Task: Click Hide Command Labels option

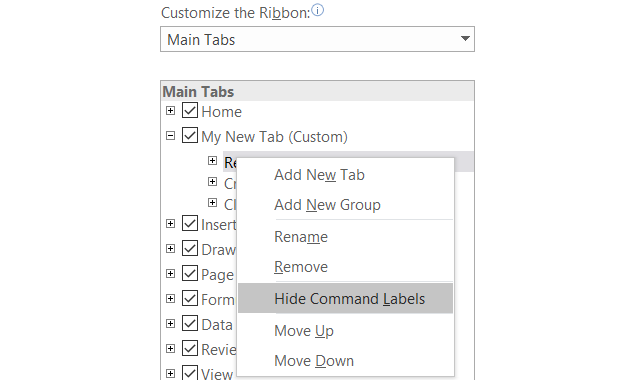Action: (345, 299)
